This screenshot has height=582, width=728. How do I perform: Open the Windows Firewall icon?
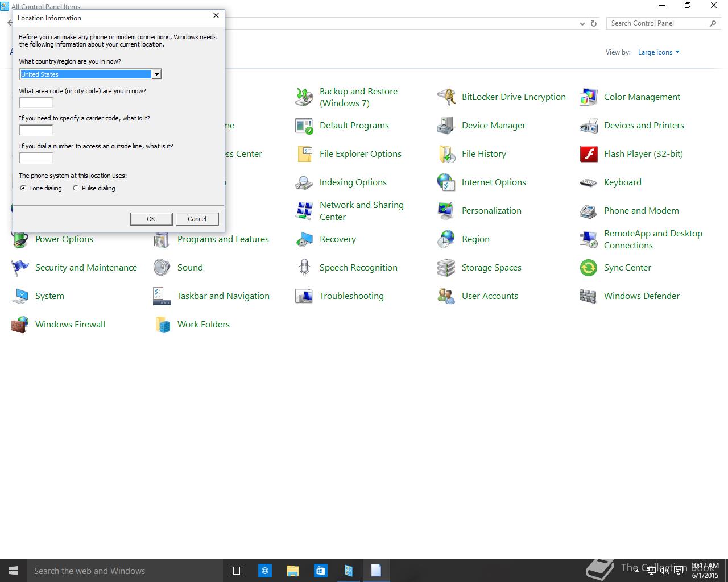[x=20, y=325]
